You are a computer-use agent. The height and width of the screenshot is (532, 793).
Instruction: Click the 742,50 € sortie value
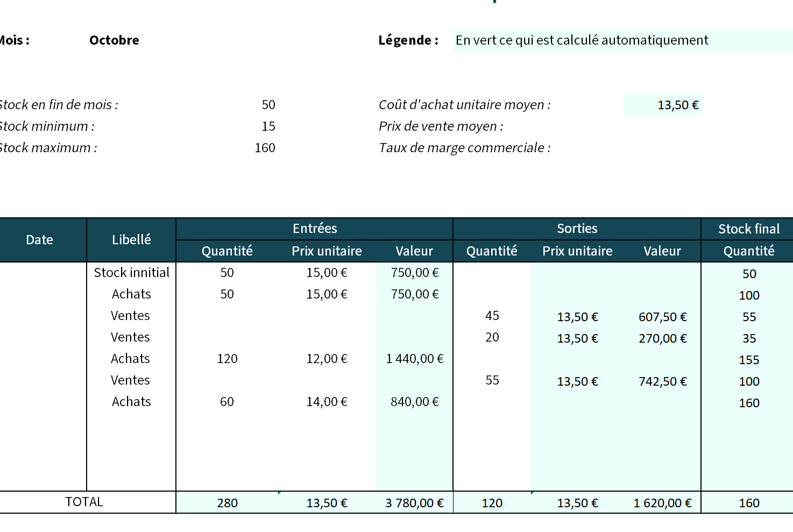pyautogui.click(x=662, y=381)
